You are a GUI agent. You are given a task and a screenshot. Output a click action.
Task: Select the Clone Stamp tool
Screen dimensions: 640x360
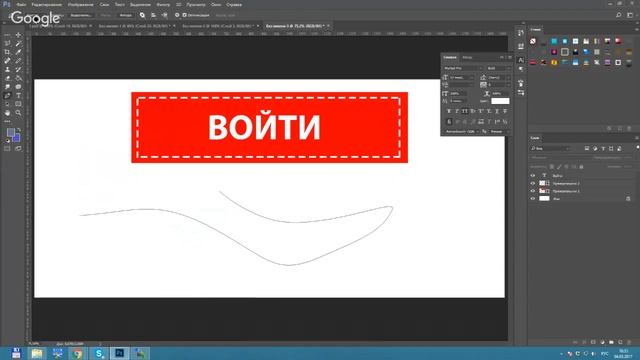pos(7,69)
